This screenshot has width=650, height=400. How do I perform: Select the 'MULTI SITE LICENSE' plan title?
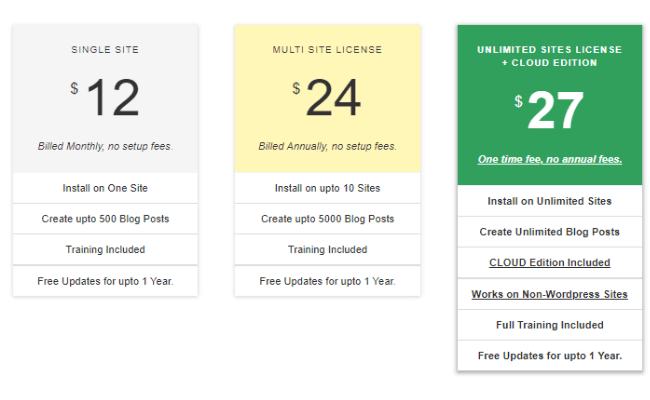point(327,50)
